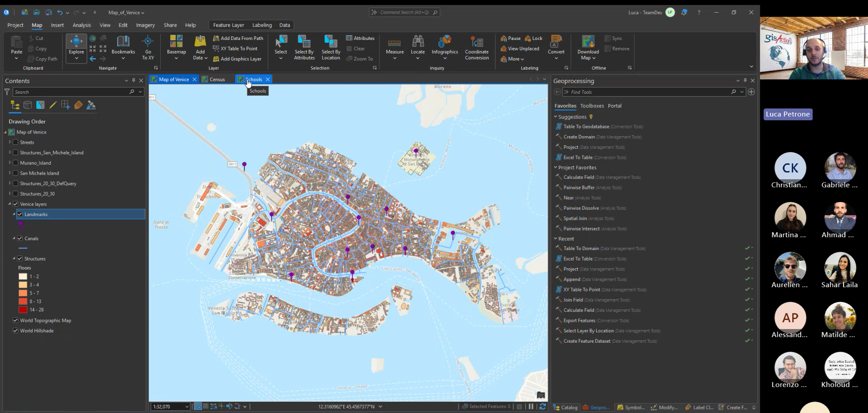Open the Analysis ribbon tab

pos(82,25)
